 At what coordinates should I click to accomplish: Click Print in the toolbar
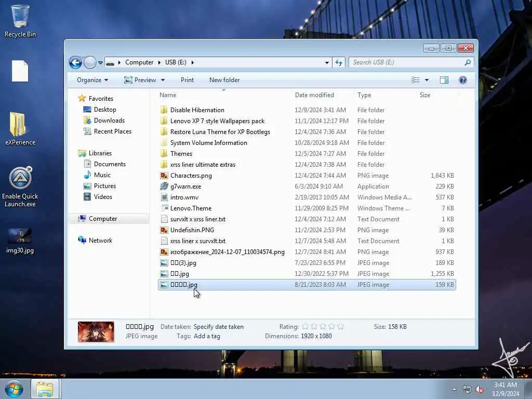[x=187, y=80]
